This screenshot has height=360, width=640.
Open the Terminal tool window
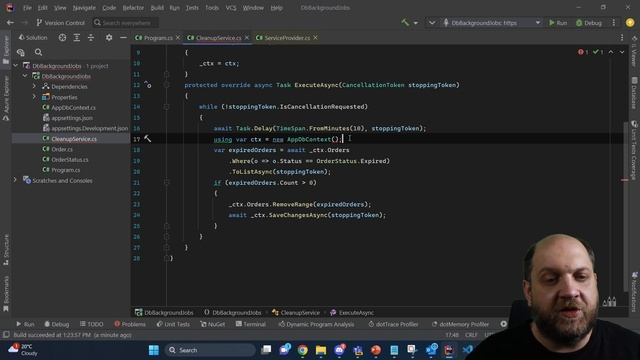click(x=251, y=324)
